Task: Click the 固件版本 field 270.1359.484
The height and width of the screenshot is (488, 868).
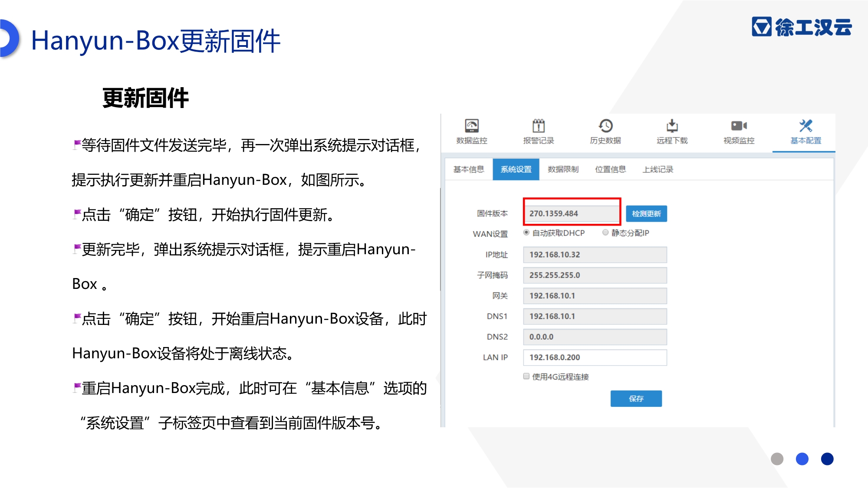Action: point(572,213)
